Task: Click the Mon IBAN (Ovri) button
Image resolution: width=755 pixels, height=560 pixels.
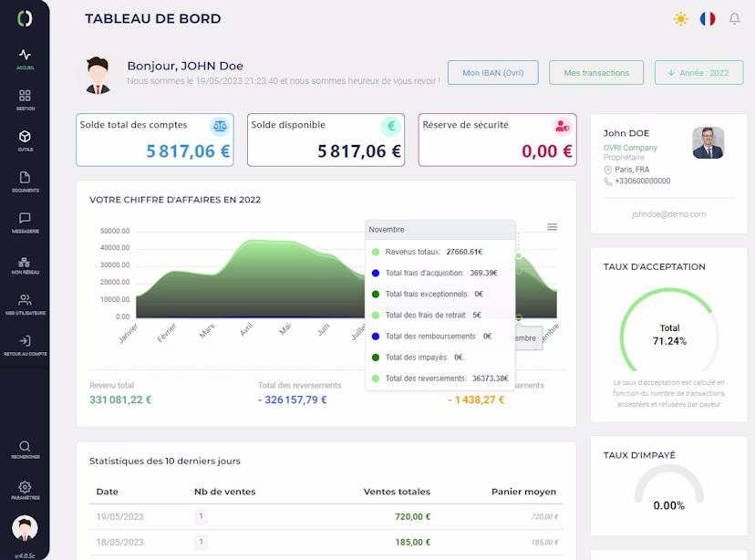Action: point(492,73)
